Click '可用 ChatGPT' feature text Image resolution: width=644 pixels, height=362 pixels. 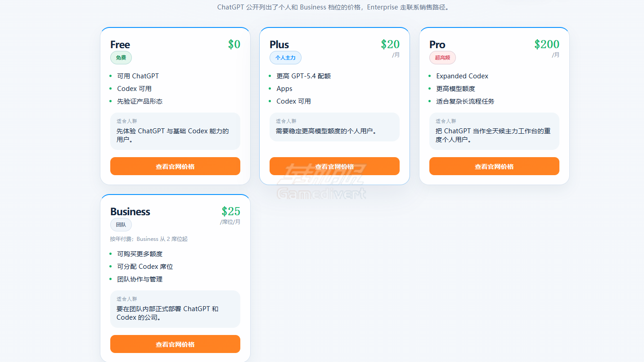pyautogui.click(x=138, y=76)
